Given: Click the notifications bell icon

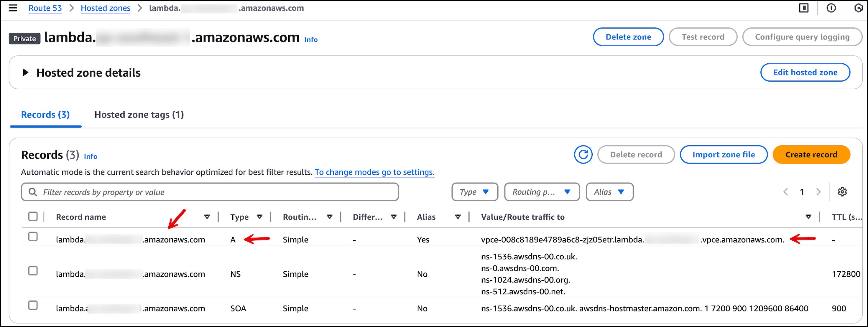Looking at the screenshot, I should [858, 8].
